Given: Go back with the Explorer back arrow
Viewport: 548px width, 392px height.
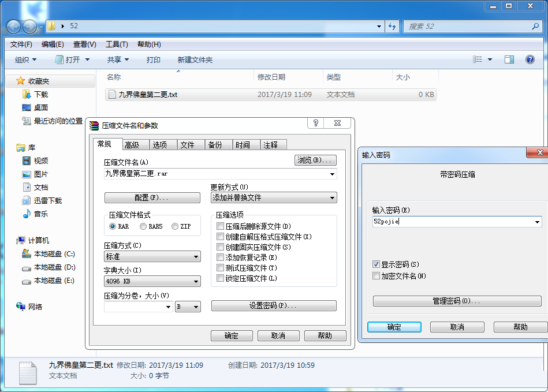Looking at the screenshot, I should [x=14, y=27].
